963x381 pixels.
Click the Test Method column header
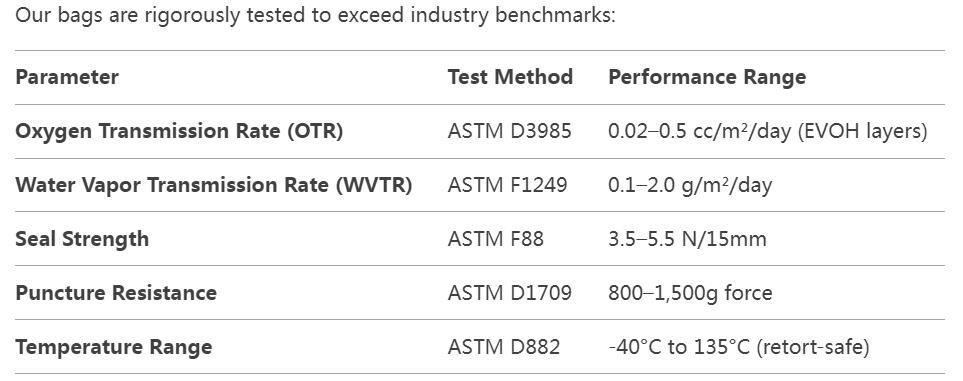pyautogui.click(x=510, y=77)
